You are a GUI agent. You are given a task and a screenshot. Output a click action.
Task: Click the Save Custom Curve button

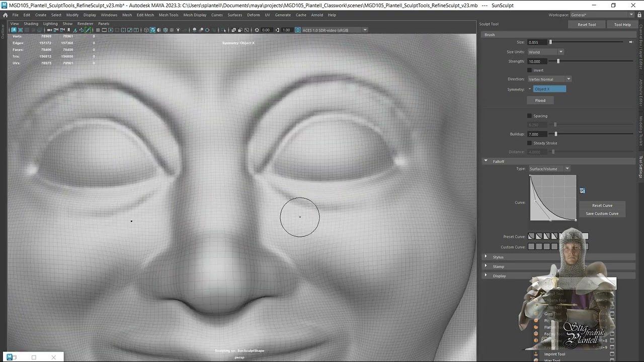(x=602, y=214)
